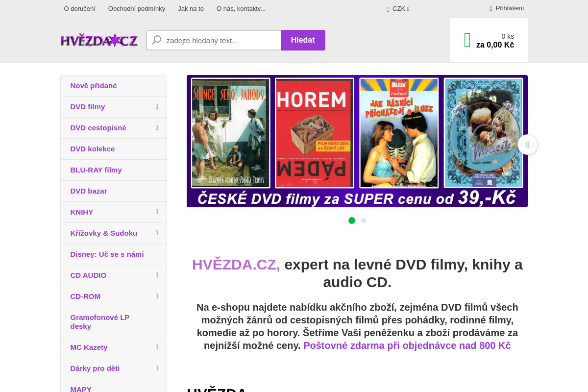Click the cart total 0,00 Kč

(x=495, y=45)
